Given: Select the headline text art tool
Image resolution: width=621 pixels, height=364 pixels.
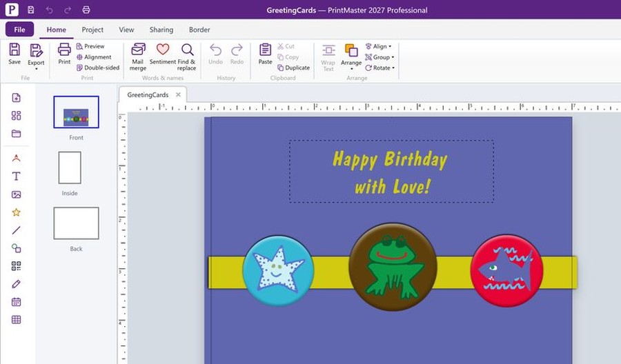Looking at the screenshot, I should click(17, 159).
